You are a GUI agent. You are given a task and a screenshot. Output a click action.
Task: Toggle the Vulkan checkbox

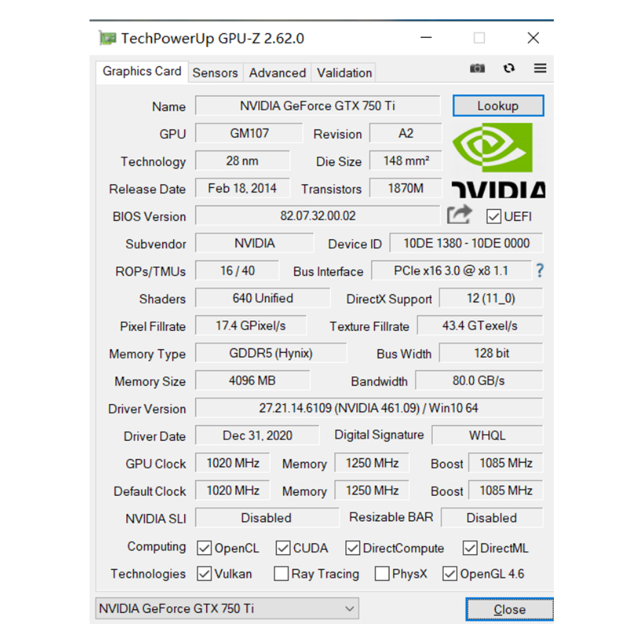click(204, 574)
